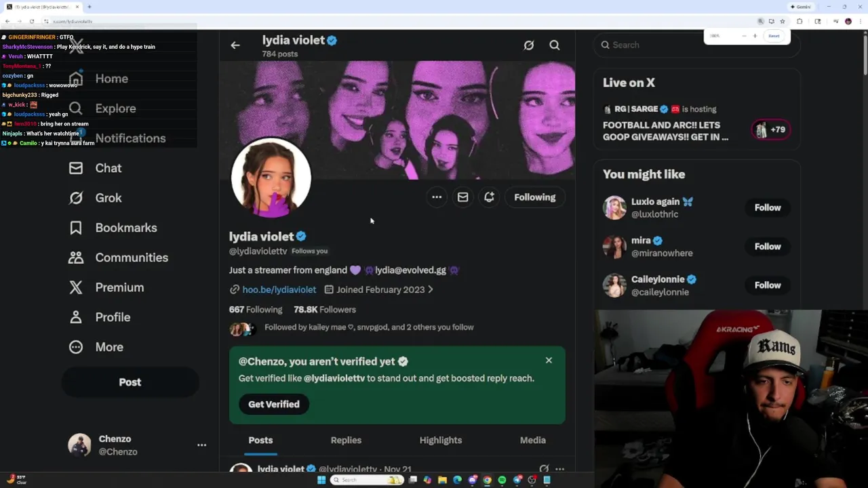Image resolution: width=868 pixels, height=488 pixels.
Task: Follow Luxlo again
Action: click(768, 207)
